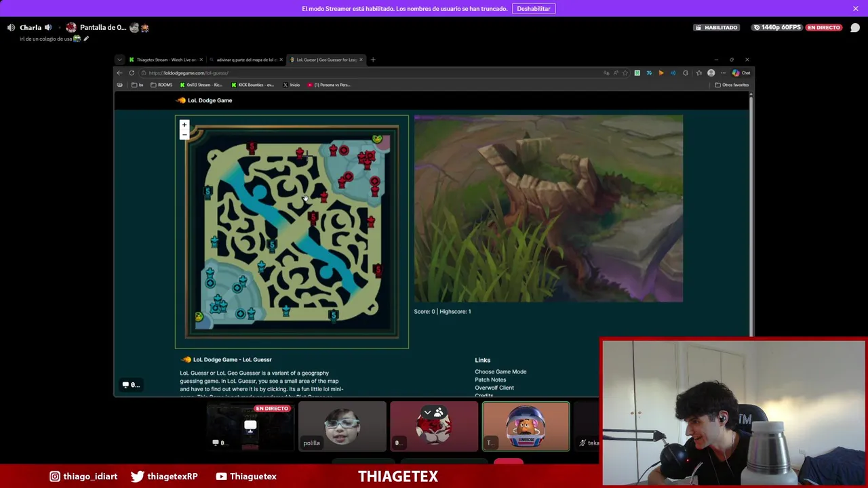Open the Persona vs Pers... bookmark
Image resolution: width=868 pixels, height=488 pixels.
click(329, 85)
